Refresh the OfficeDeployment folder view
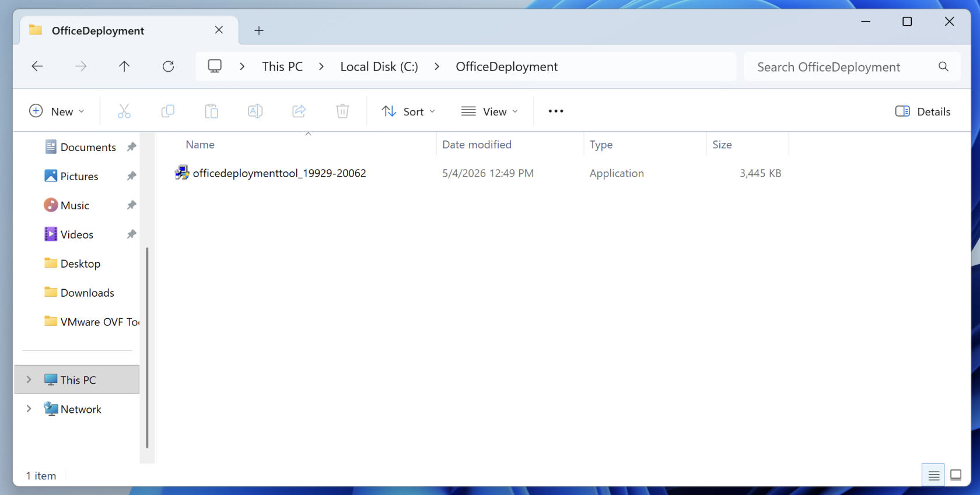980x495 pixels. 168,66
